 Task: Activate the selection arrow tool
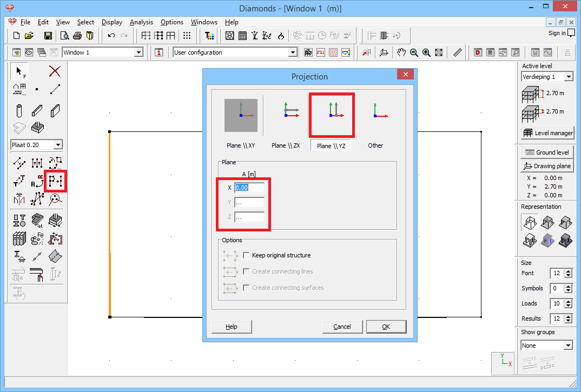coord(19,71)
